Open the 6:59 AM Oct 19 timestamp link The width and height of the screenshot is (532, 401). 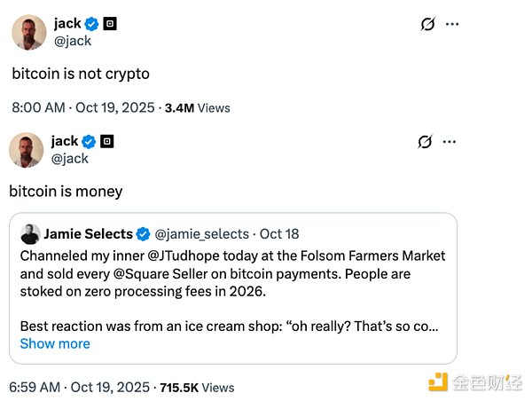click(x=80, y=388)
